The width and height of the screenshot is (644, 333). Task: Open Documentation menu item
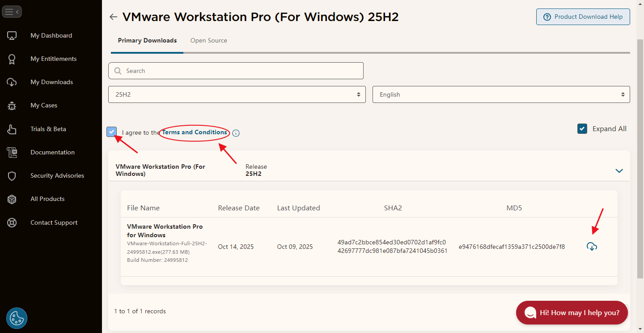click(53, 152)
